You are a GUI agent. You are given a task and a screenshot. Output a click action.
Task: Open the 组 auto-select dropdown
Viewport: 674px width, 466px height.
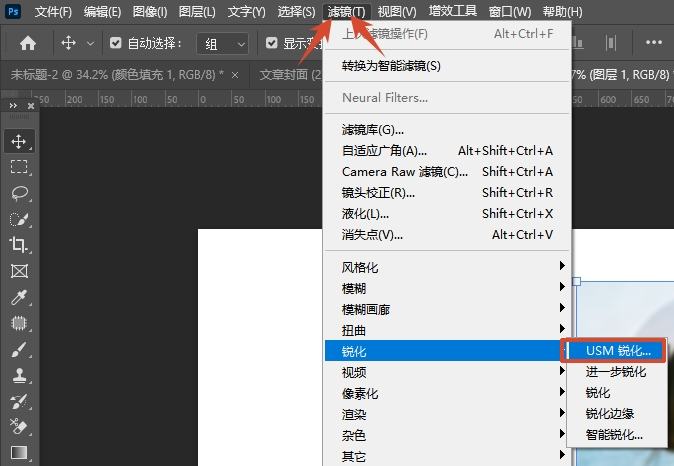point(222,43)
